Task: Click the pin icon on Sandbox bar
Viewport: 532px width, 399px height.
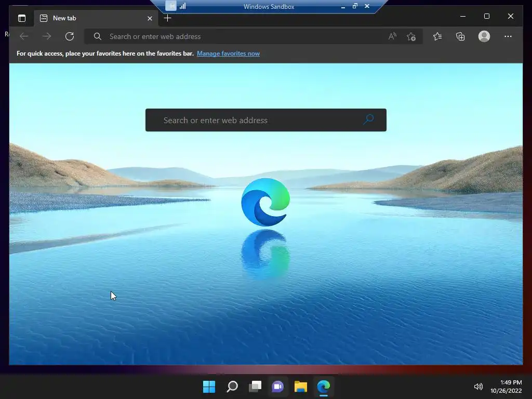Action: click(171, 6)
